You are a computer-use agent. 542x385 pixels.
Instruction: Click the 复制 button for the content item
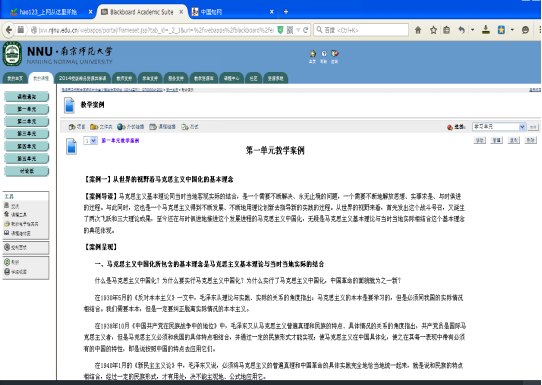pyautogui.click(x=514, y=140)
